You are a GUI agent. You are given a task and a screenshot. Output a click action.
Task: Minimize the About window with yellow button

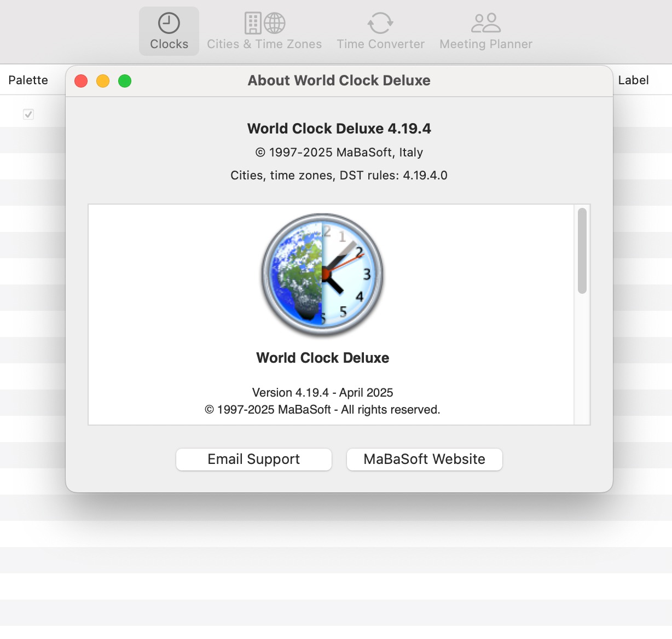(x=103, y=81)
